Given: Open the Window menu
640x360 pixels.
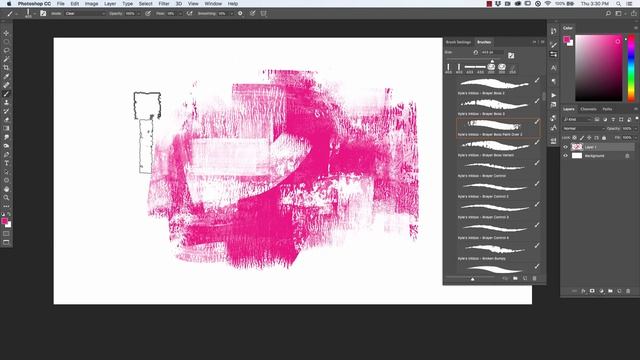Looking at the screenshot, I should tap(213, 4).
